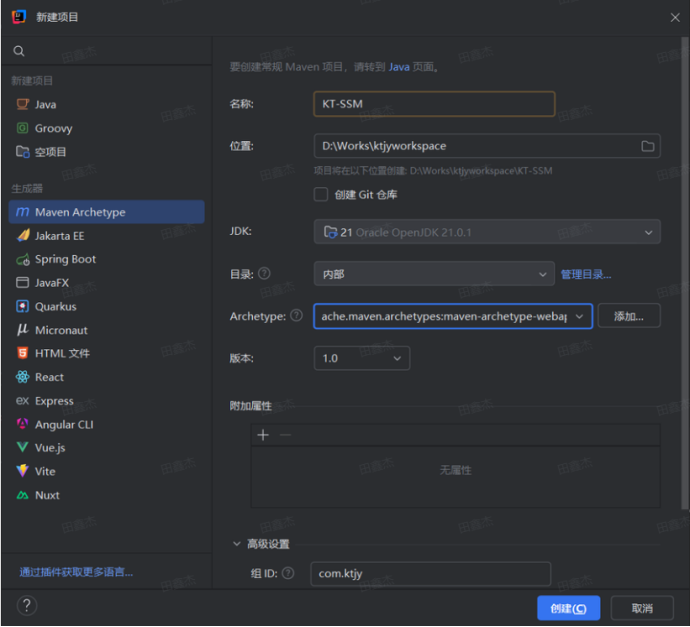Screen dimensions: 690x627
Task: Select Vue.js generator entry
Action: pyautogui.click(x=106, y=447)
